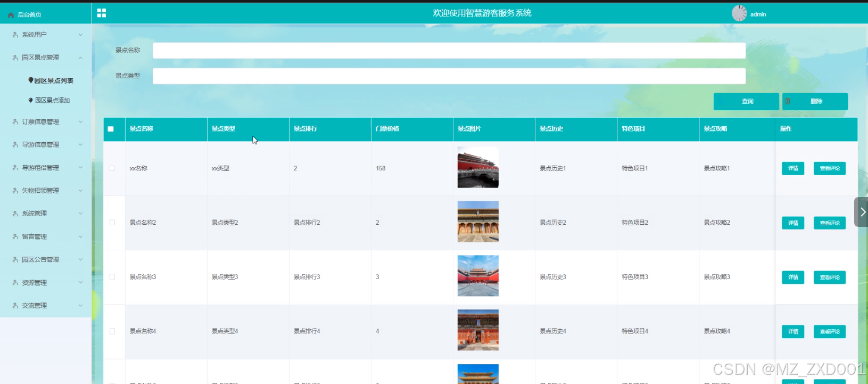Image resolution: width=868 pixels, height=384 pixels.
Task: Click the icon beside 导游租借管理
Action: coord(15,168)
